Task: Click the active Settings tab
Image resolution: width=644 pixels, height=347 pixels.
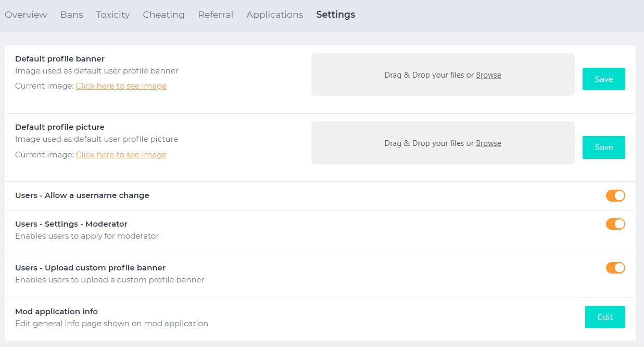Action: tap(335, 15)
